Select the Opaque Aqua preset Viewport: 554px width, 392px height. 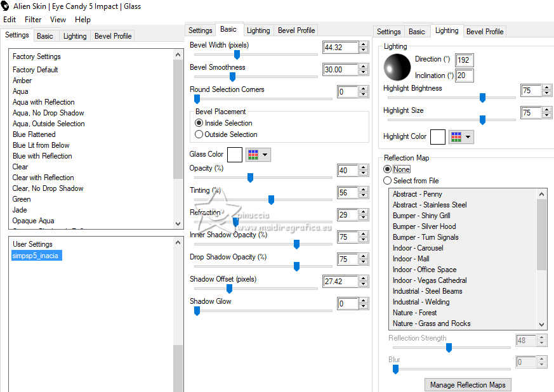pyautogui.click(x=33, y=221)
